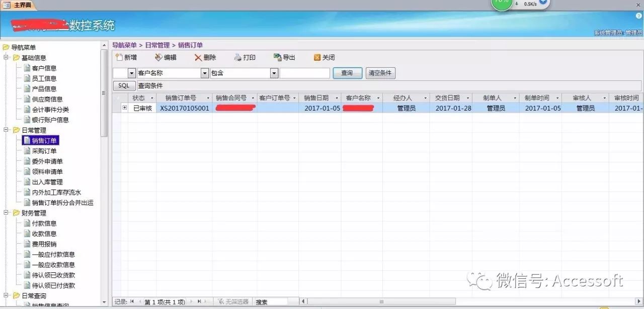
Task: Open the help question-mark icon
Action: point(639,16)
